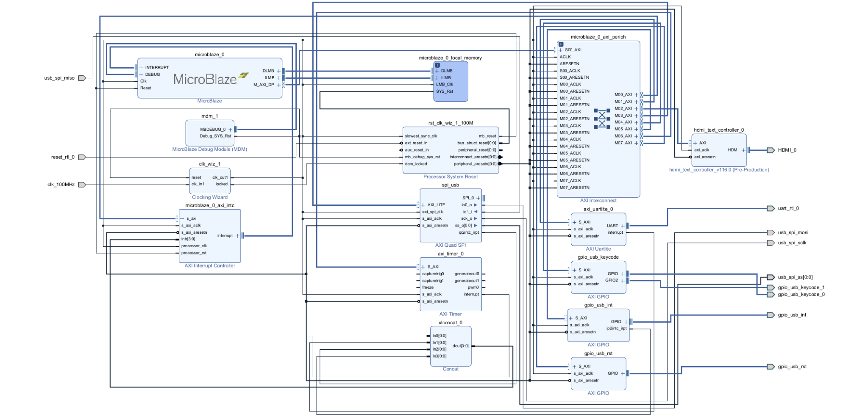Expand the S00_AXI interface pin
868x417 pixels.
(561, 50)
